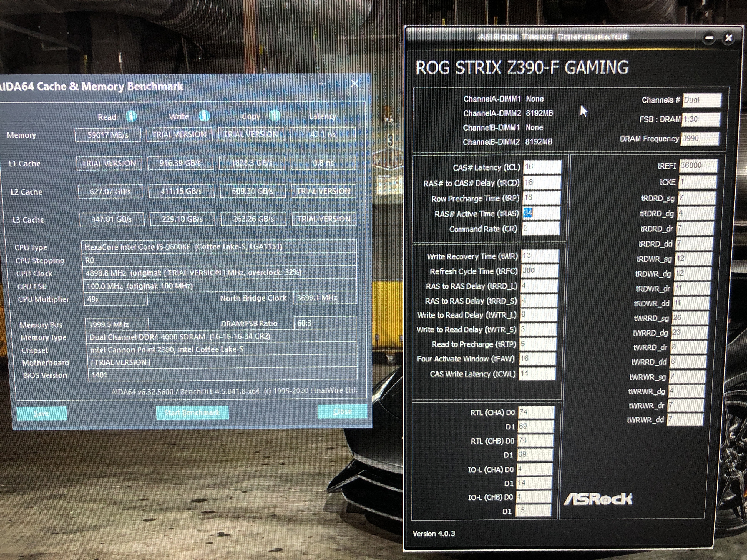Click the Copy column info icon

pyautogui.click(x=275, y=115)
